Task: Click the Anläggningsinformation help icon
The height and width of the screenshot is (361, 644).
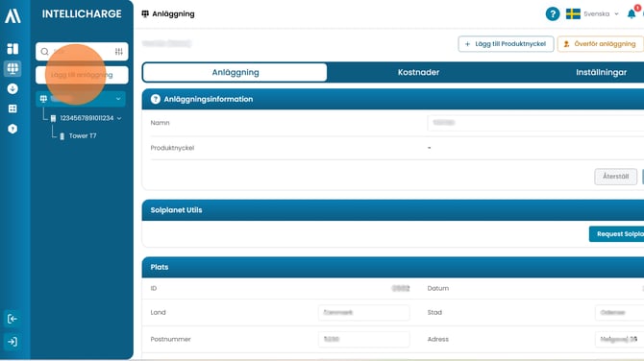Action: [x=156, y=99]
